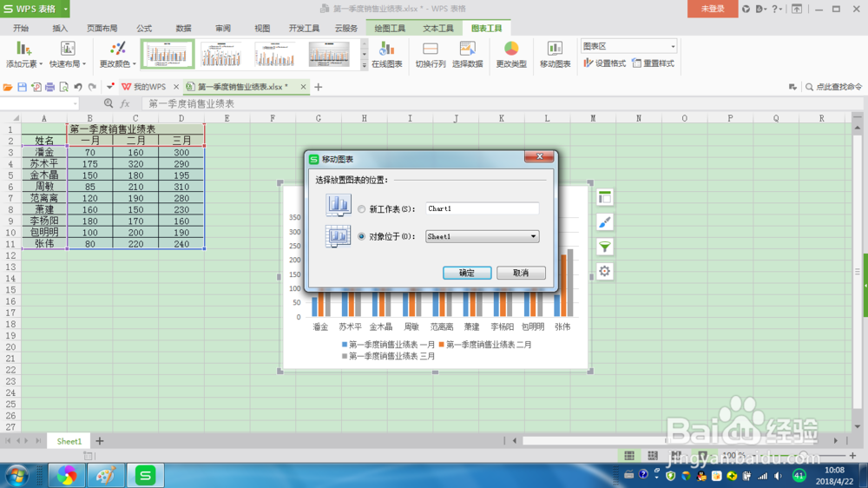Click chart elements side button
This screenshot has width=868, height=488.
coord(604,198)
